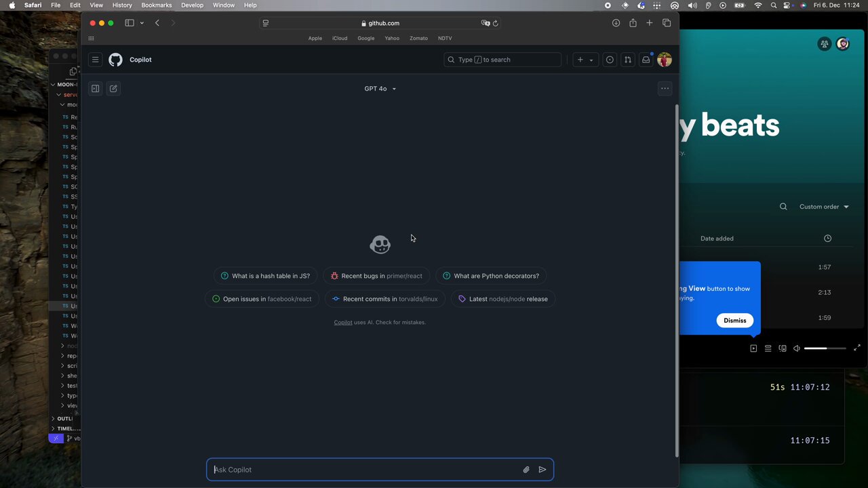Toggle Spotify Now Playing View icon
Image resolution: width=868 pixels, height=488 pixels.
coord(753,348)
